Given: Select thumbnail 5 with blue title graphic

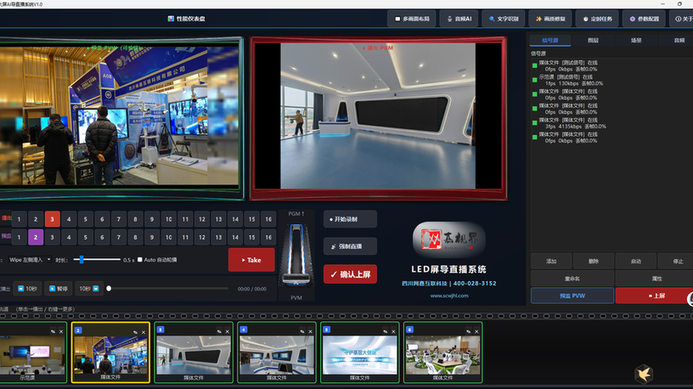Looking at the screenshot, I should pyautogui.click(x=360, y=353).
